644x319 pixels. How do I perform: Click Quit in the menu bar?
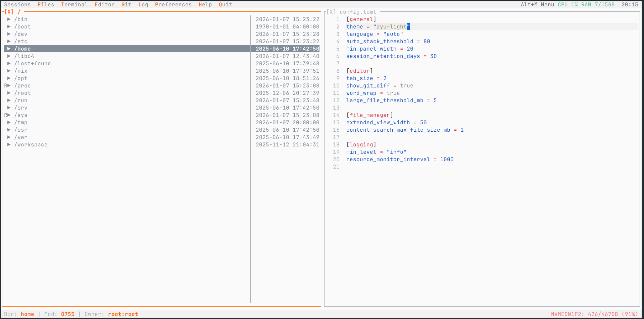(225, 4)
